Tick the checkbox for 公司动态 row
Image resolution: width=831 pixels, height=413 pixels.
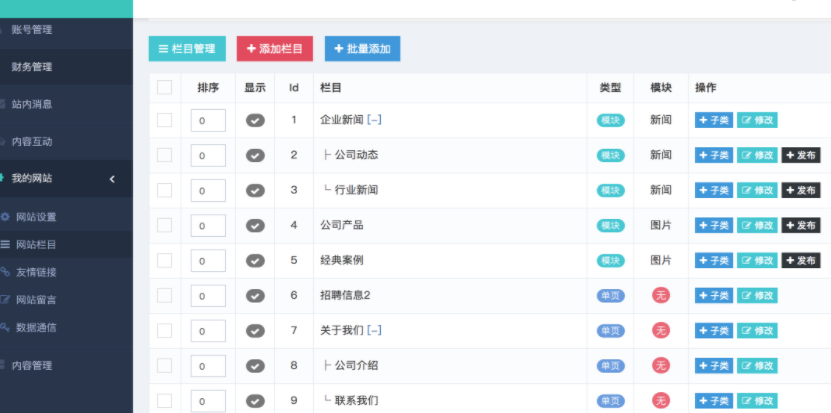[164, 155]
